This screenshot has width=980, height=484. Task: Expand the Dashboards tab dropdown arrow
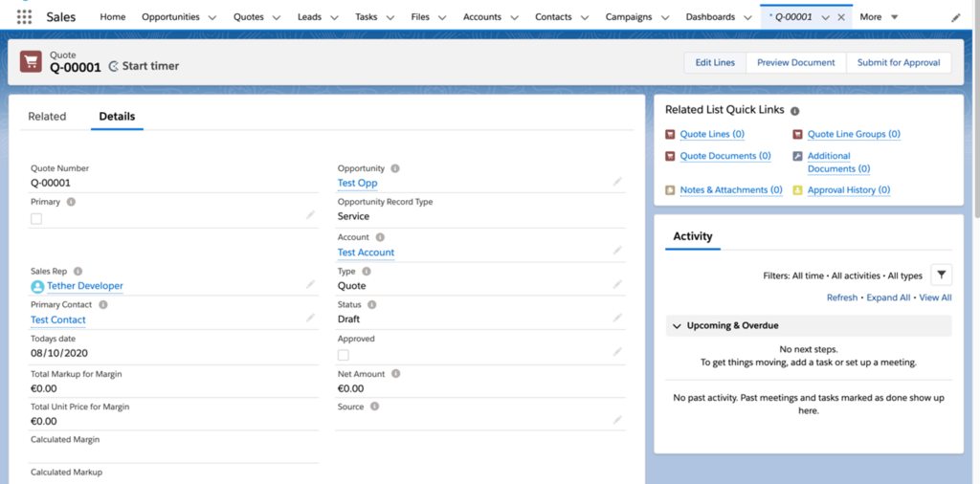point(747,17)
